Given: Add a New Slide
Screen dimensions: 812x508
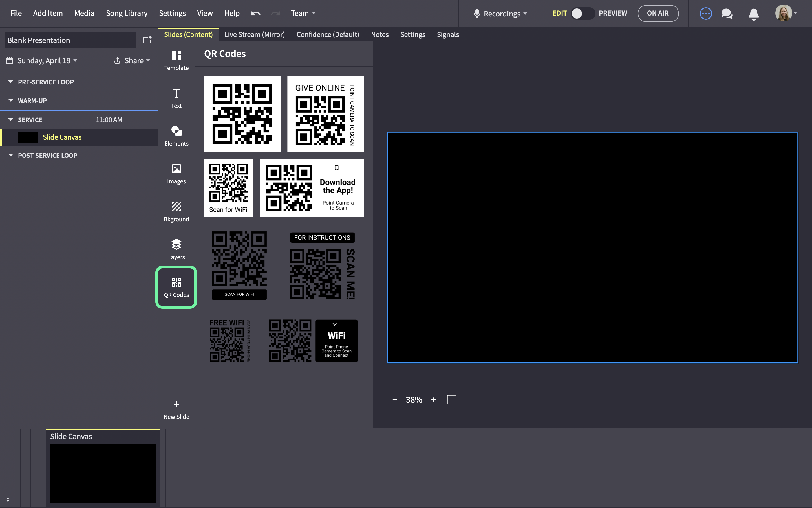Looking at the screenshot, I should pyautogui.click(x=176, y=410).
